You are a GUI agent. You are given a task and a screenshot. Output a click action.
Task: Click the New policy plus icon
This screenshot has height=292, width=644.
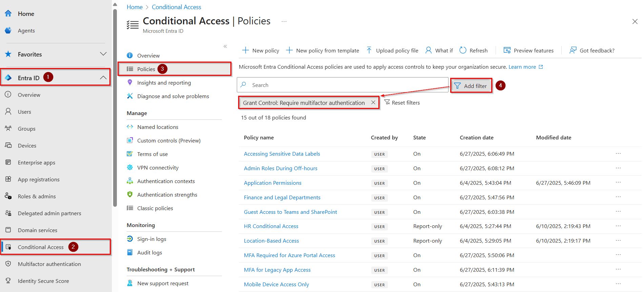click(245, 50)
